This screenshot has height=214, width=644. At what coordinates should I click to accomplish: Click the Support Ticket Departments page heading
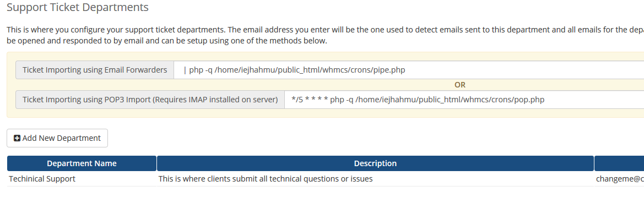78,7
